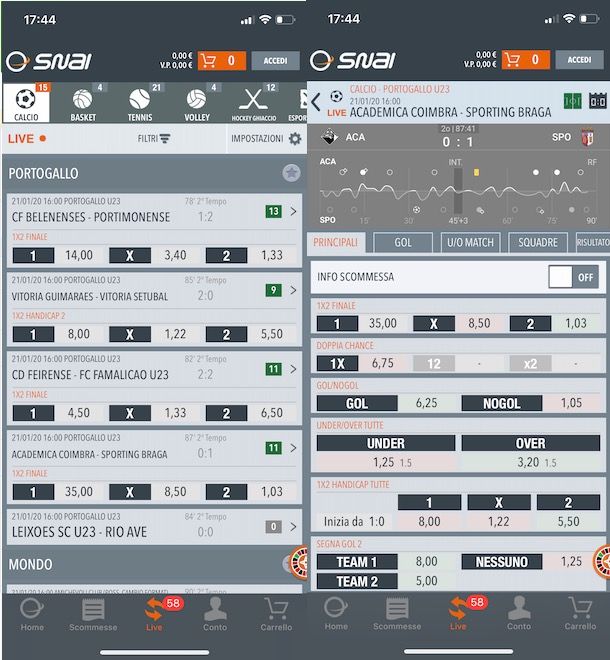Select TEAM 2 segna gol option
The height and width of the screenshot is (660, 610).
357,581
